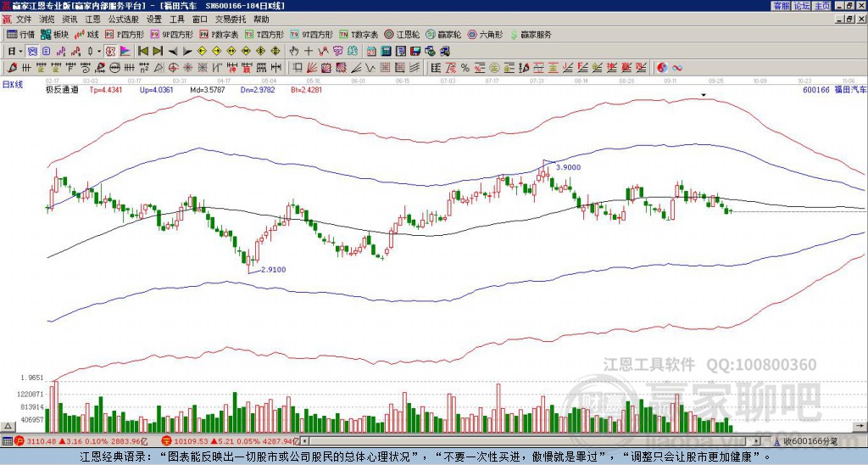Select the hand pan tool
The image size is (868, 465).
tap(293, 52)
